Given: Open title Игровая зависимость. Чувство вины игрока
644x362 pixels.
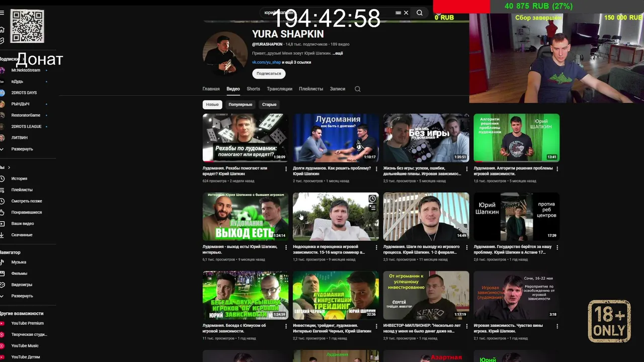Looking at the screenshot, I should tap(508, 328).
